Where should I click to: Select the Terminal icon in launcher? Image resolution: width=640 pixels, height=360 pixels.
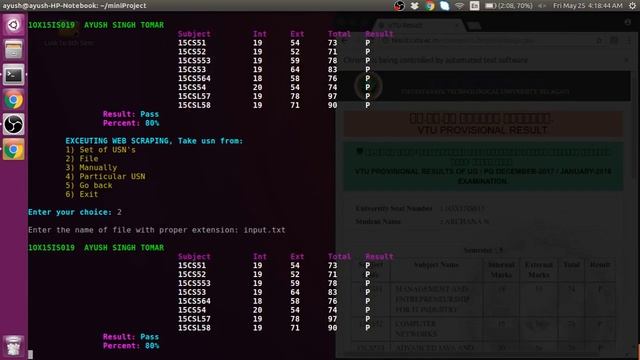coord(13,75)
